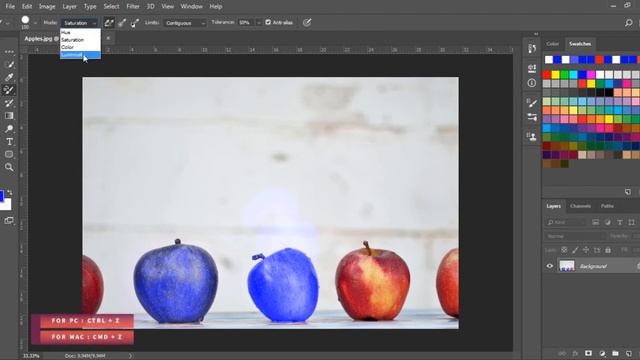Toggle tablet pressure size icon in options bar
This screenshot has height=360, width=640.
(x=307, y=23)
